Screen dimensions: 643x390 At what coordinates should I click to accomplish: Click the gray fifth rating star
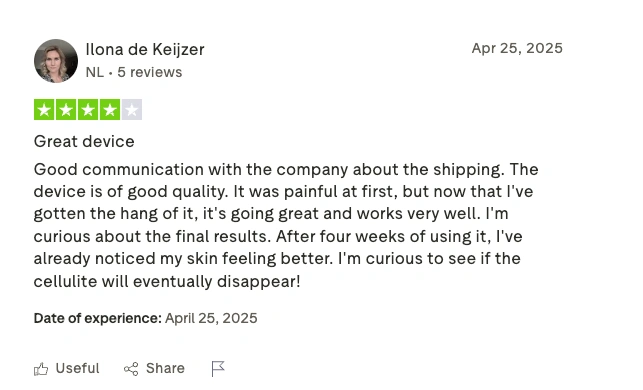pos(132,109)
